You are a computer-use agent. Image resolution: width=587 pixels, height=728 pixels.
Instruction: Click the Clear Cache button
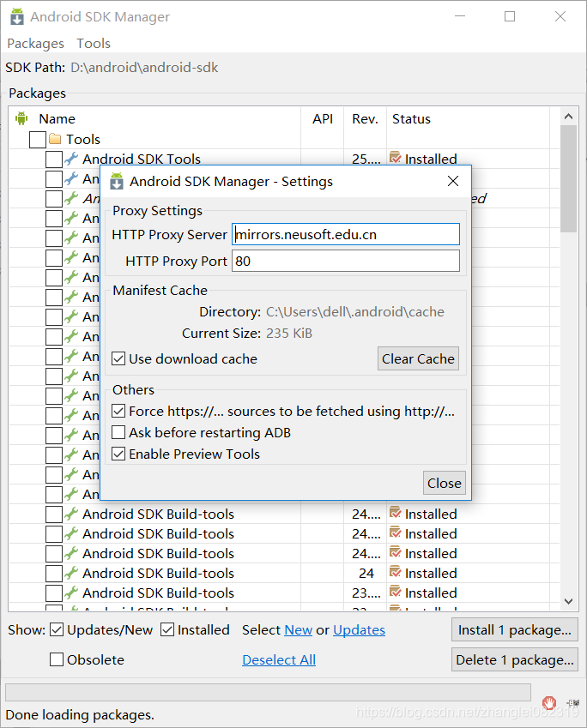[418, 359]
